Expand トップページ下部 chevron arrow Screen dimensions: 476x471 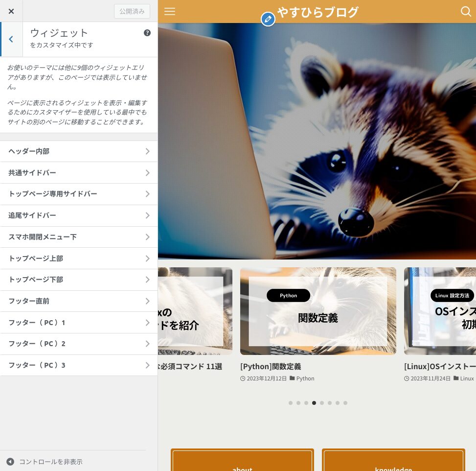coord(148,280)
